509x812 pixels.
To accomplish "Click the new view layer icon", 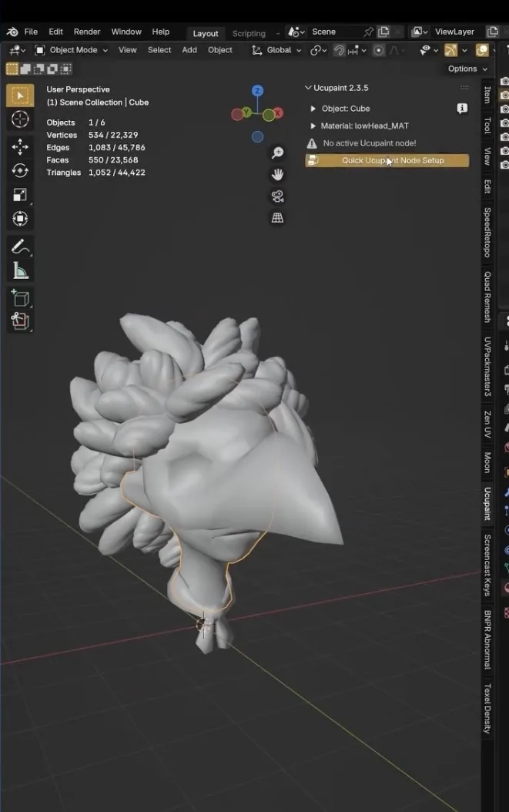I will [492, 32].
